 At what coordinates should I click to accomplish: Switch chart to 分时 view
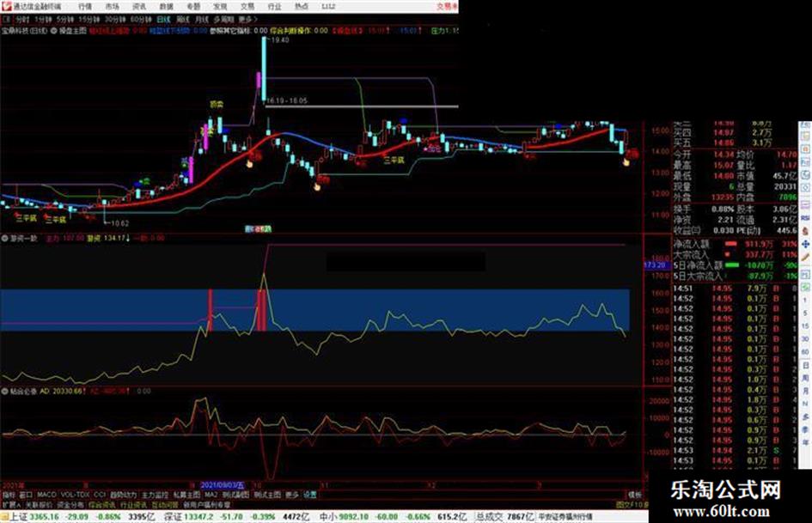22,20
